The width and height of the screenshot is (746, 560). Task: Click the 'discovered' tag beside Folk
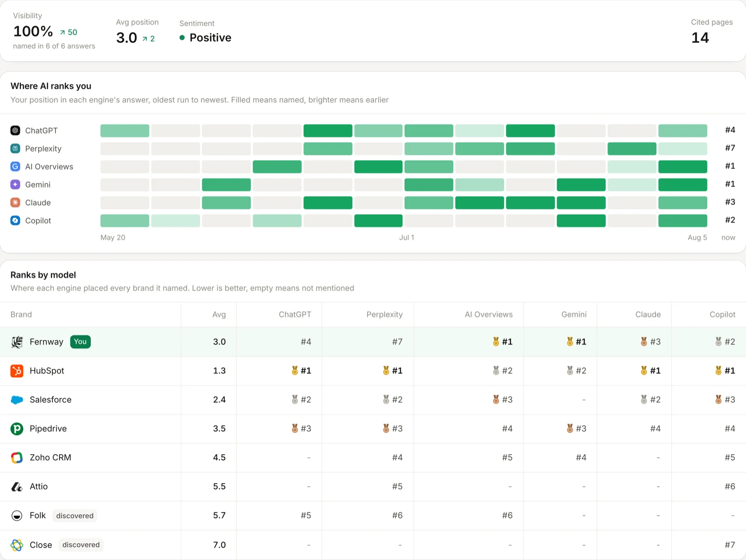(75, 516)
